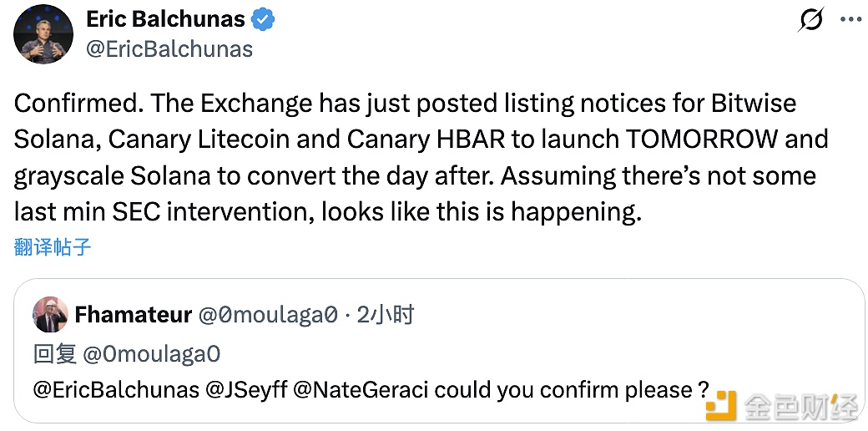
Task: Translate the post via 翻译帖子
Action: tap(53, 247)
